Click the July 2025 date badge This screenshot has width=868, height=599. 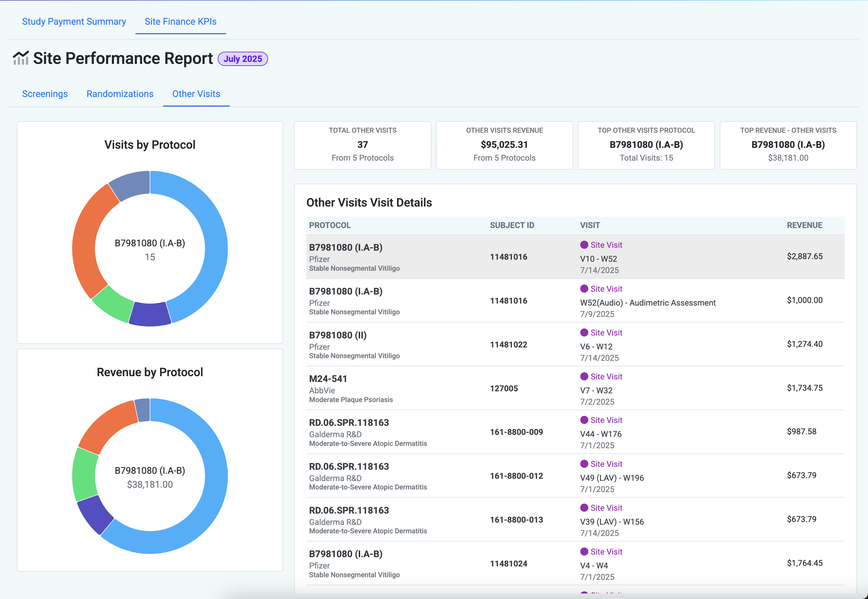(x=243, y=59)
